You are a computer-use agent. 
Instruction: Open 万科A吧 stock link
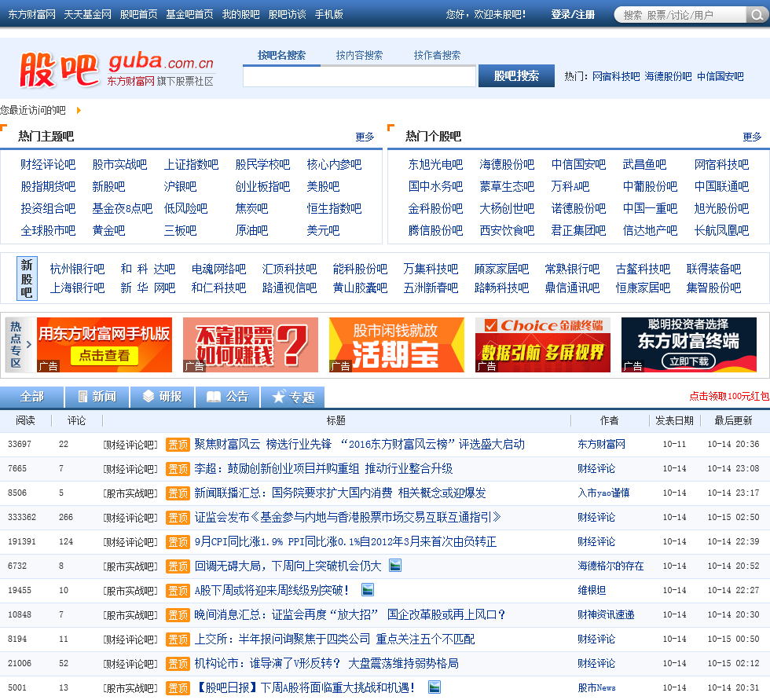(x=570, y=186)
